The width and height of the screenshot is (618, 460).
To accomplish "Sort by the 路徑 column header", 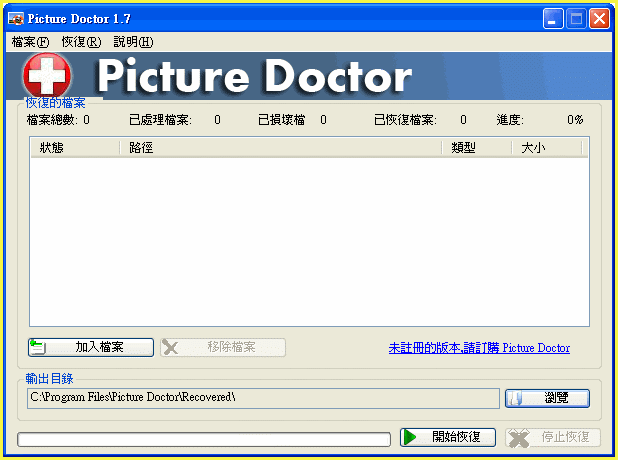I will coord(280,147).
